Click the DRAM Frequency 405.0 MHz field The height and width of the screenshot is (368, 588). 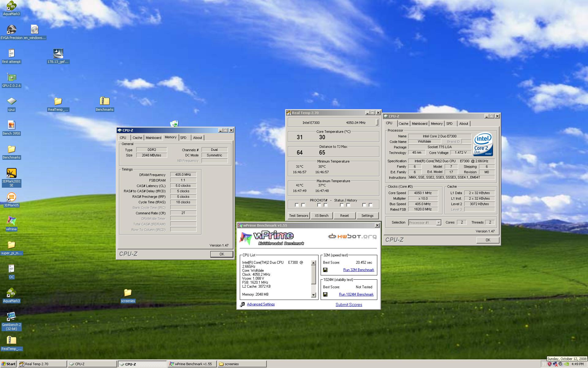tap(183, 174)
